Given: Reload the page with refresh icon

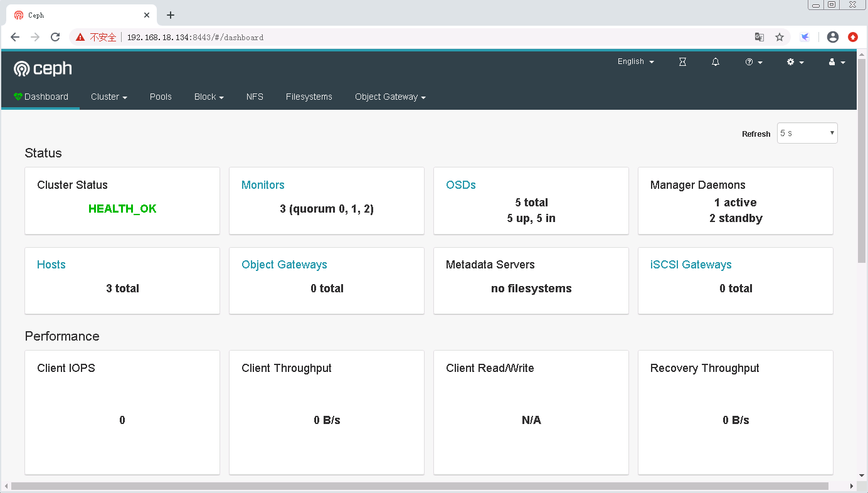Looking at the screenshot, I should (x=55, y=37).
